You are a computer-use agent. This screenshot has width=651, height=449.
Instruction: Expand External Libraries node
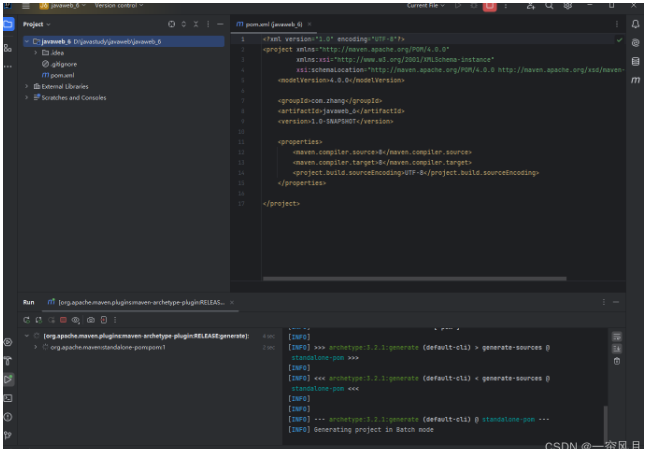click(x=27, y=87)
